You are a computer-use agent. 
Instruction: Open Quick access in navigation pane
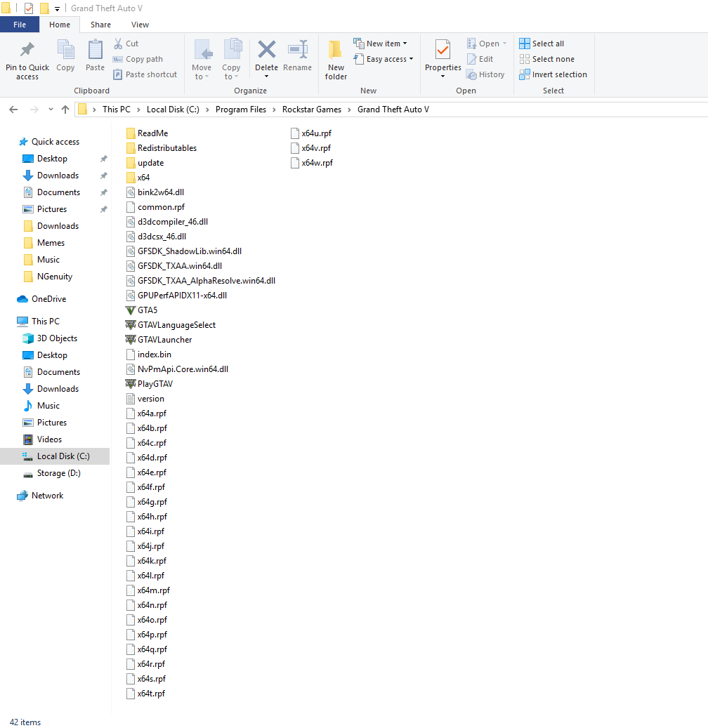point(48,142)
